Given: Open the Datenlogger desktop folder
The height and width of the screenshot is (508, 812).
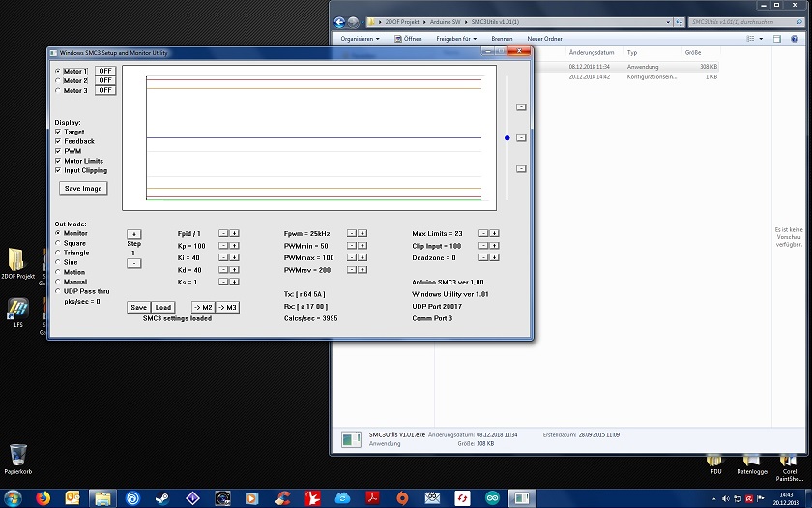Looking at the screenshot, I should (752, 465).
